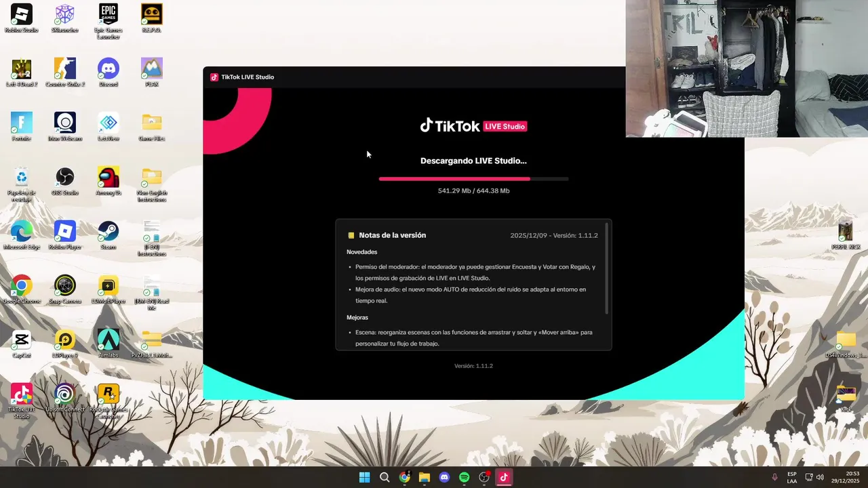868x488 pixels.
Task: Launch SKlauncher from the desktop
Action: [x=65, y=18]
